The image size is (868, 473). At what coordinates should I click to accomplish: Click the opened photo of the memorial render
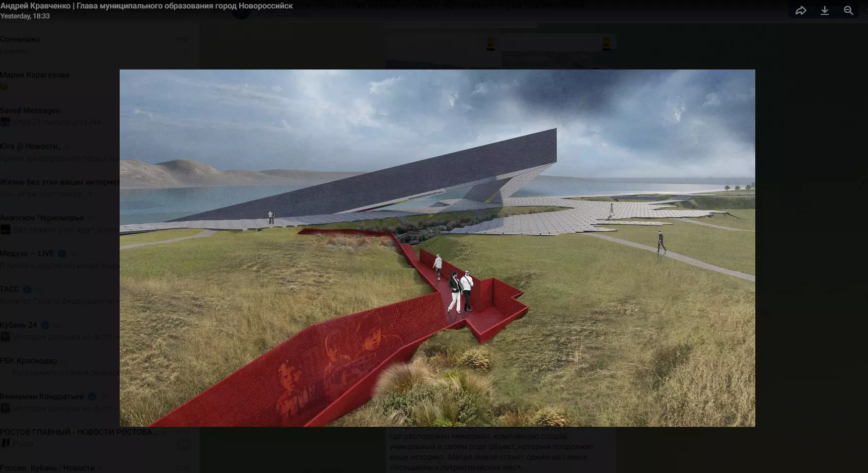pyautogui.click(x=437, y=248)
